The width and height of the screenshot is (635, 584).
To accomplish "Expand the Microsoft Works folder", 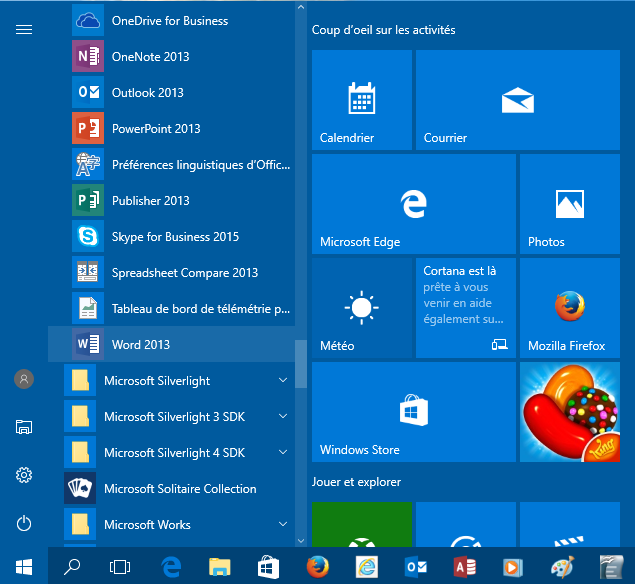I will 171,525.
